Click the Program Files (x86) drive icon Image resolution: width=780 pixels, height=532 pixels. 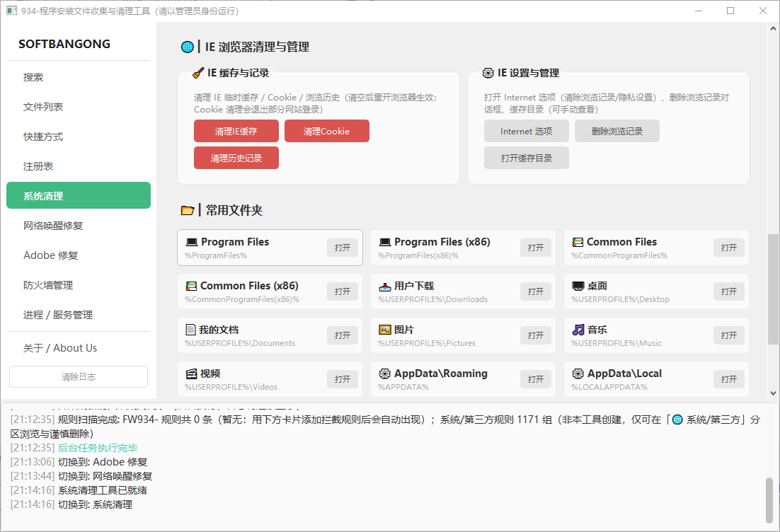pos(385,242)
